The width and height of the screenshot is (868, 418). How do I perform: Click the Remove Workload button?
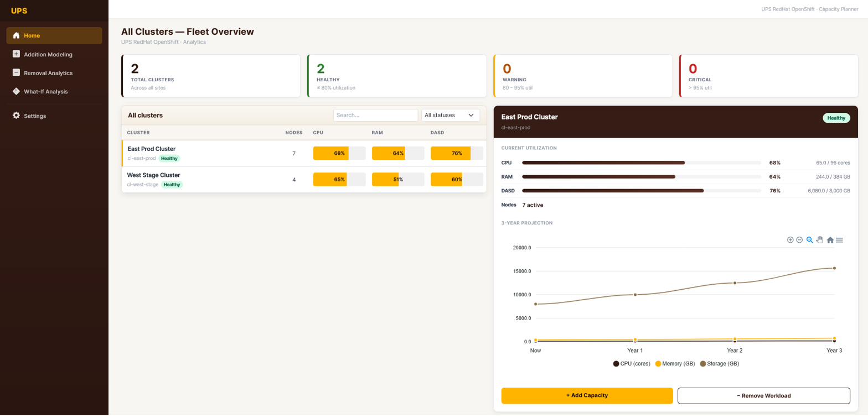(763, 395)
